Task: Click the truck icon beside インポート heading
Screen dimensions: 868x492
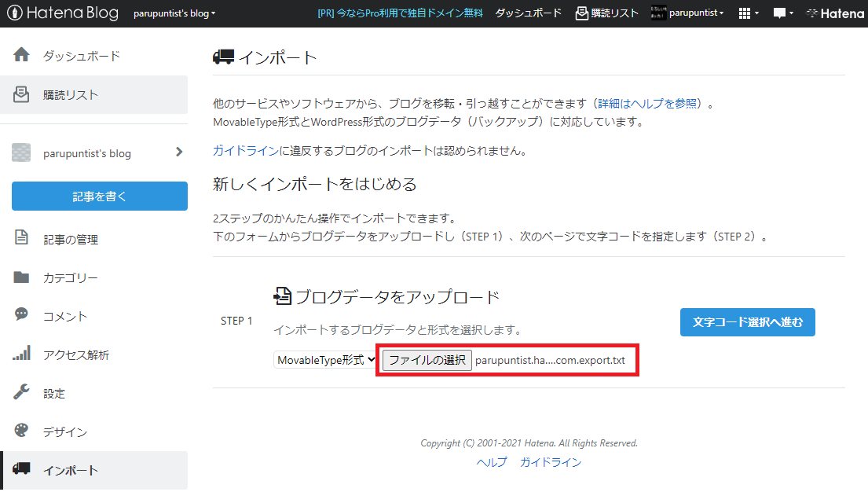Action: click(224, 57)
